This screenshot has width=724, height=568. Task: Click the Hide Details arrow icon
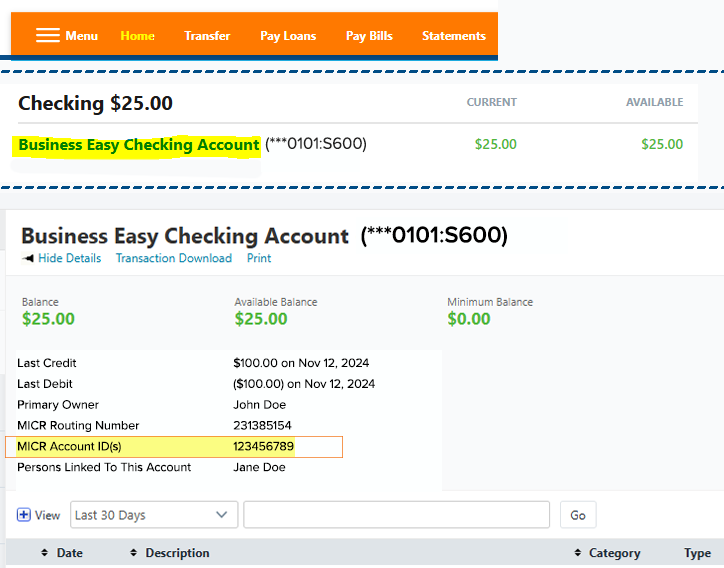pyautogui.click(x=28, y=258)
